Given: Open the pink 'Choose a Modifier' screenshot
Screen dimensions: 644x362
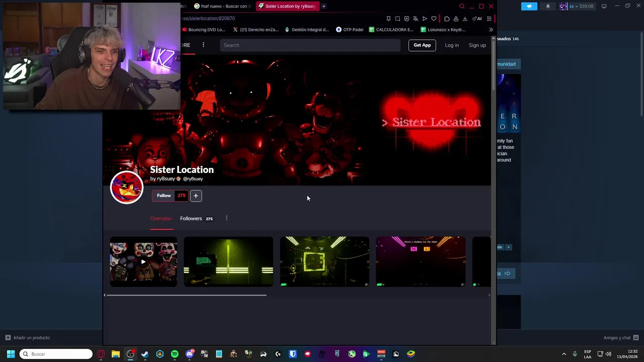Looking at the screenshot, I should click(x=421, y=261).
